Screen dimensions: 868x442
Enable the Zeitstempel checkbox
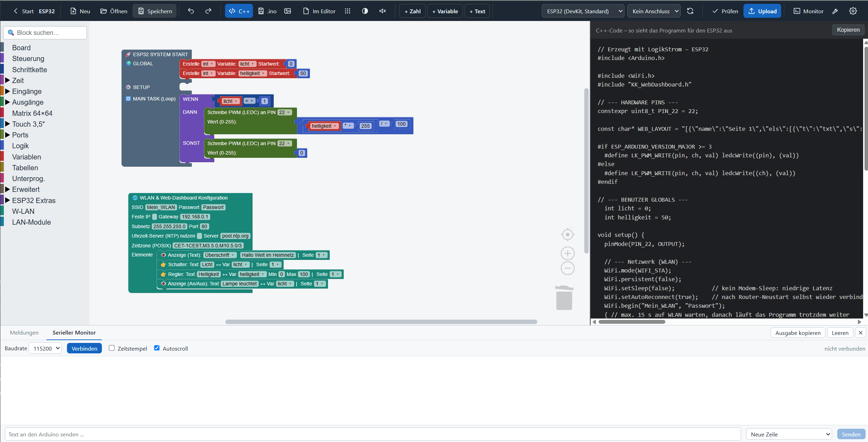[x=112, y=348]
